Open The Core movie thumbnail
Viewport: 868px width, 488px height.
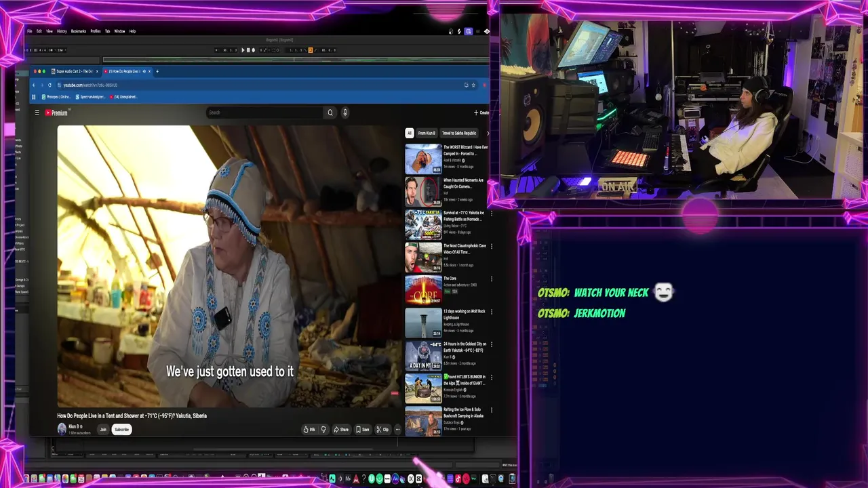[424, 290]
